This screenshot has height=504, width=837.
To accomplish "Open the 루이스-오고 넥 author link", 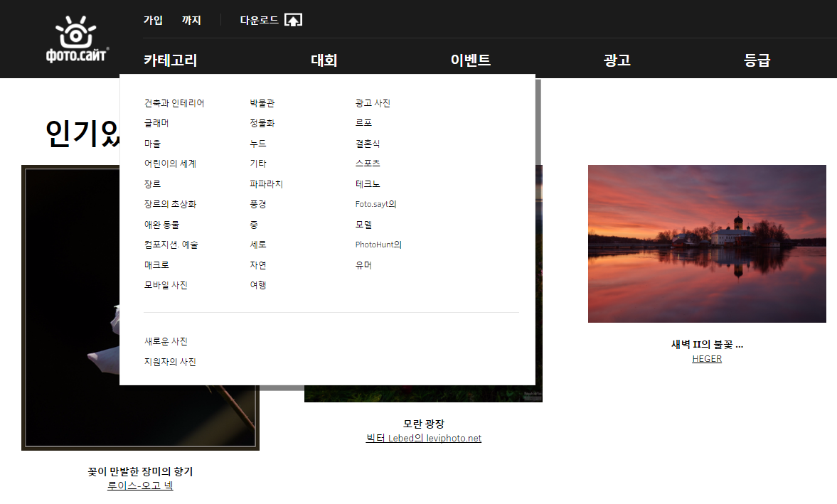I will [140, 486].
